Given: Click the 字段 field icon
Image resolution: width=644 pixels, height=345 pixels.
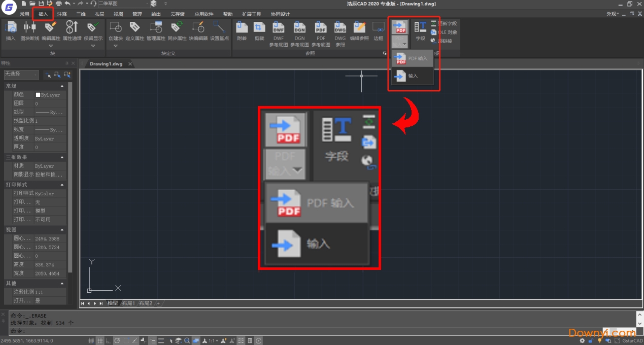Looking at the screenshot, I should (420, 29).
